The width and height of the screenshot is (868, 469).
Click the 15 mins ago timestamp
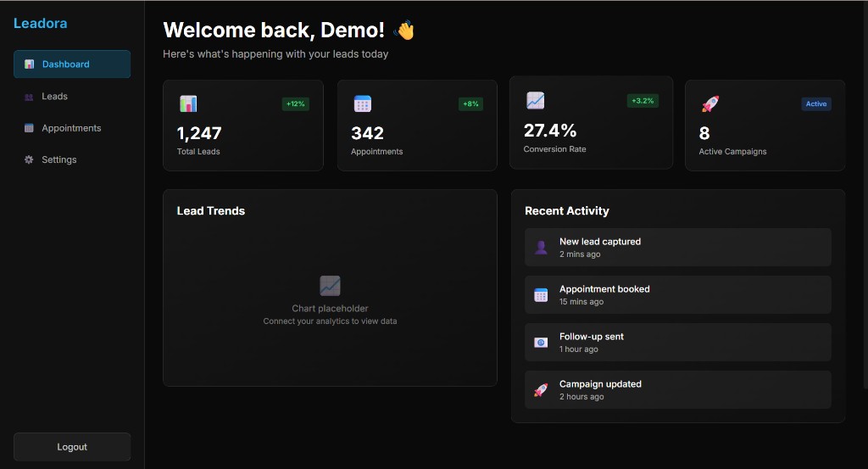pos(581,302)
